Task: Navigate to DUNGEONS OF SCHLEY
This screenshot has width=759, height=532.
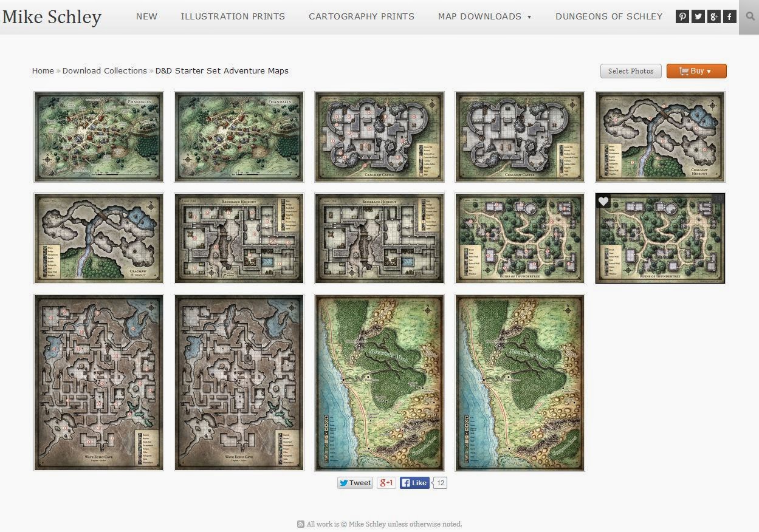Action: pyautogui.click(x=608, y=16)
